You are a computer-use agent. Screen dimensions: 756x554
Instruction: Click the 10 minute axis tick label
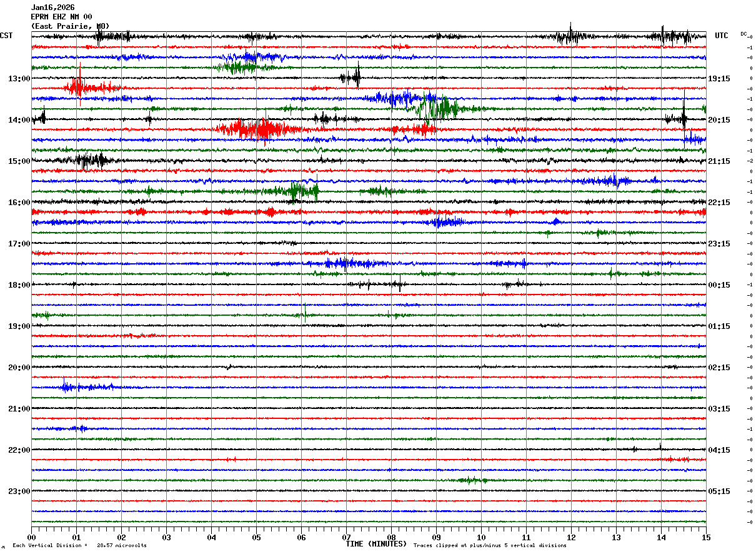(x=482, y=537)
